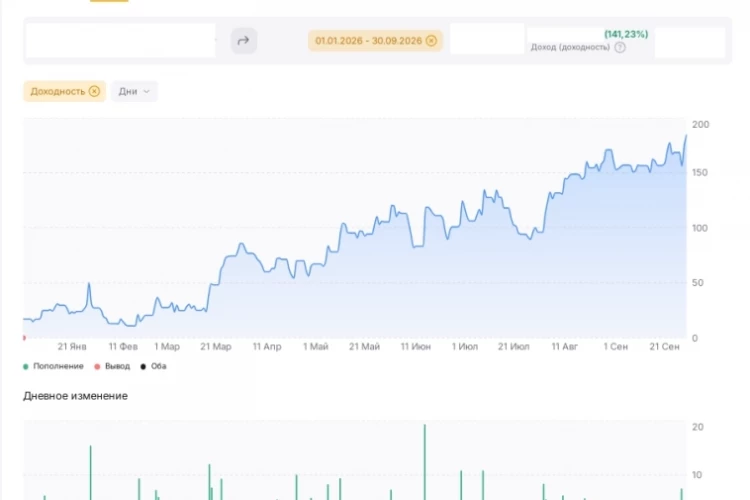Toggle the Оба legend item

[153, 366]
